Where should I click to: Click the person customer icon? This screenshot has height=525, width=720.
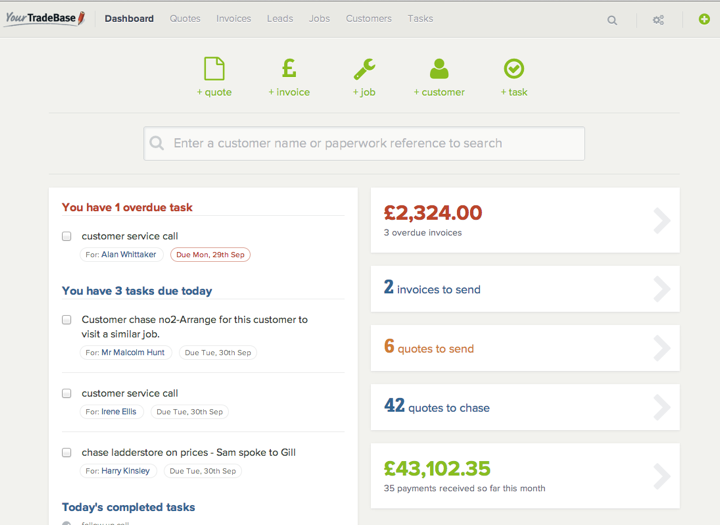click(x=439, y=68)
